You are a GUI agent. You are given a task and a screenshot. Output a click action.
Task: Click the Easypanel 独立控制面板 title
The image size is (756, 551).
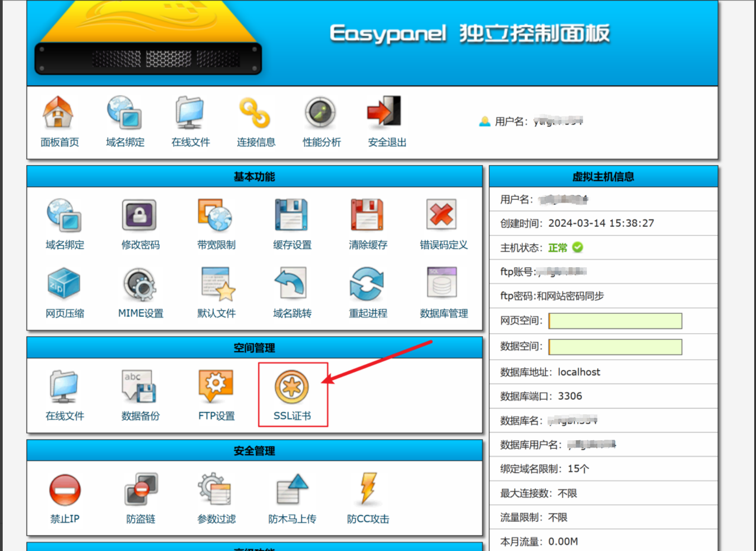coord(469,34)
